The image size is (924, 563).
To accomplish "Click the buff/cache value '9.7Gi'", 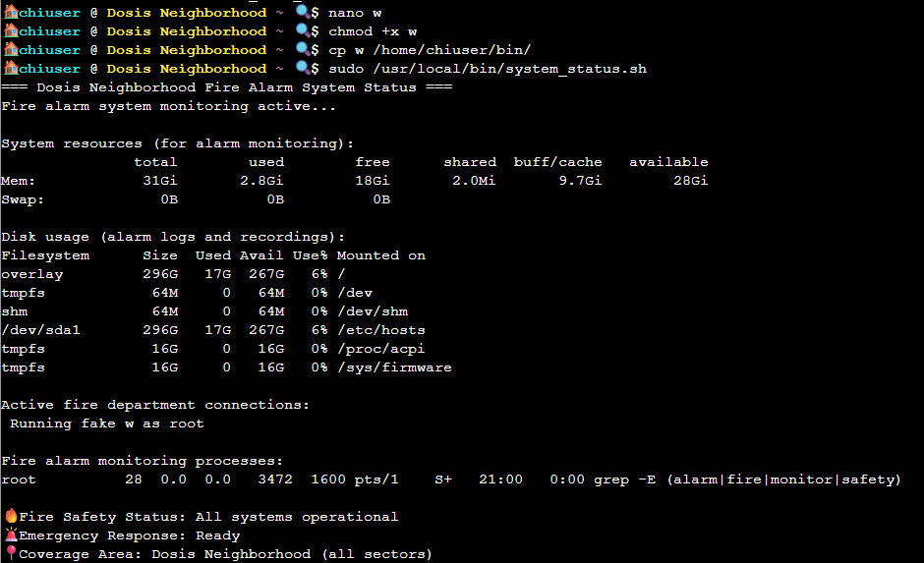I will (x=580, y=181).
